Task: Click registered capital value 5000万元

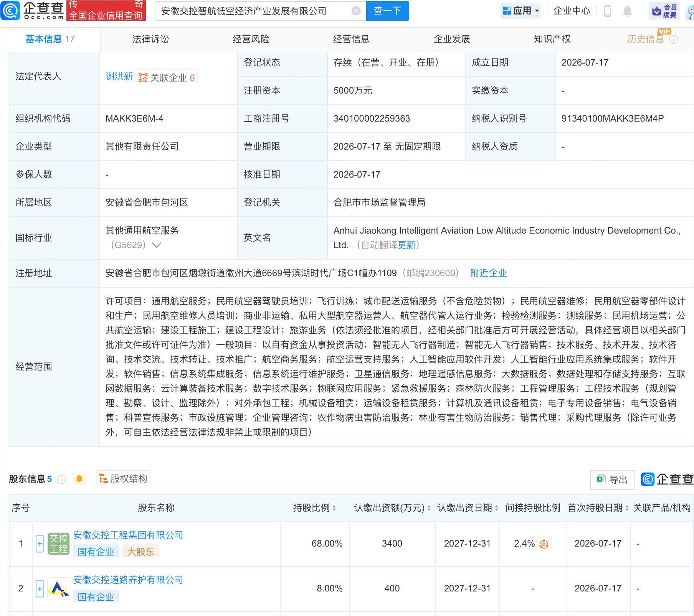Action: coord(353,91)
